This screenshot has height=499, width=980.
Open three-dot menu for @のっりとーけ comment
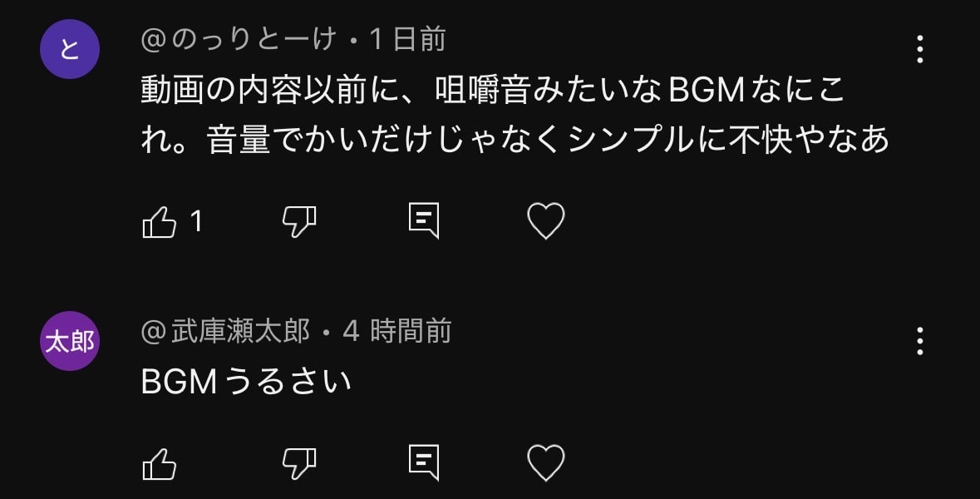coord(919,49)
